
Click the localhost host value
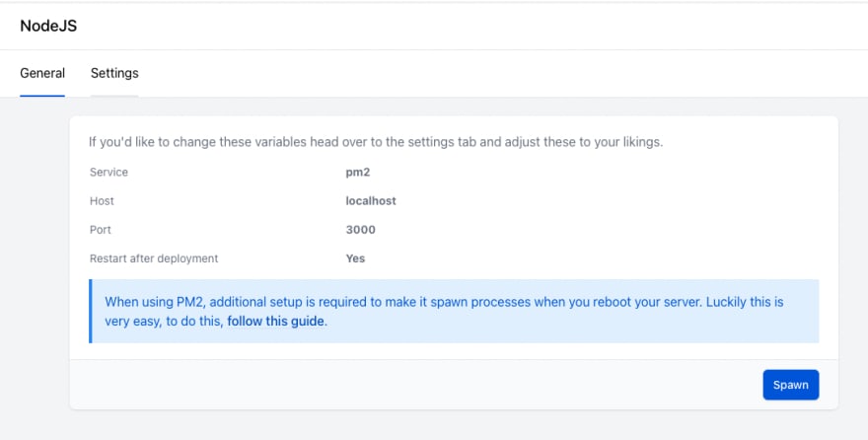pyautogui.click(x=371, y=201)
